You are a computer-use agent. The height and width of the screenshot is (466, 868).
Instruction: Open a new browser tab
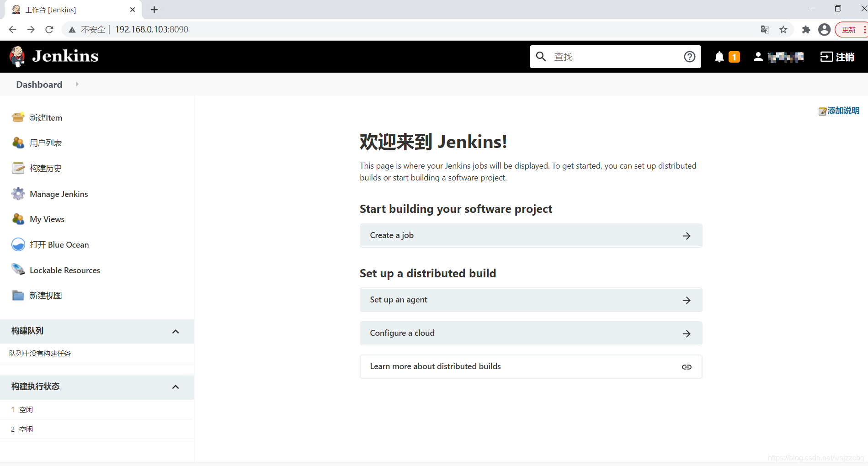pos(154,10)
